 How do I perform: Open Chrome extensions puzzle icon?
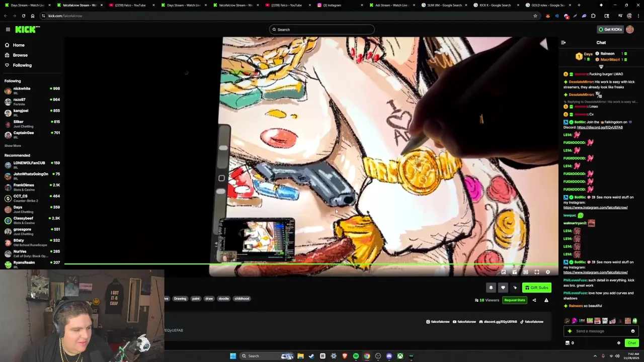tap(593, 16)
